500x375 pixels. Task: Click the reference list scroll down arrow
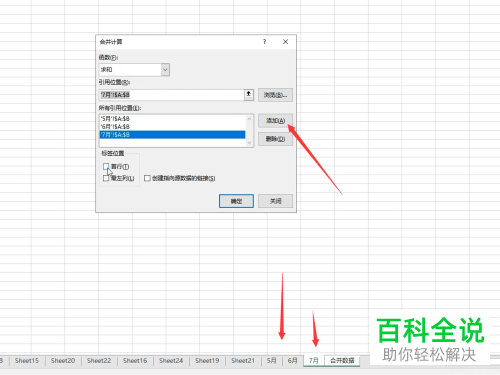point(249,143)
